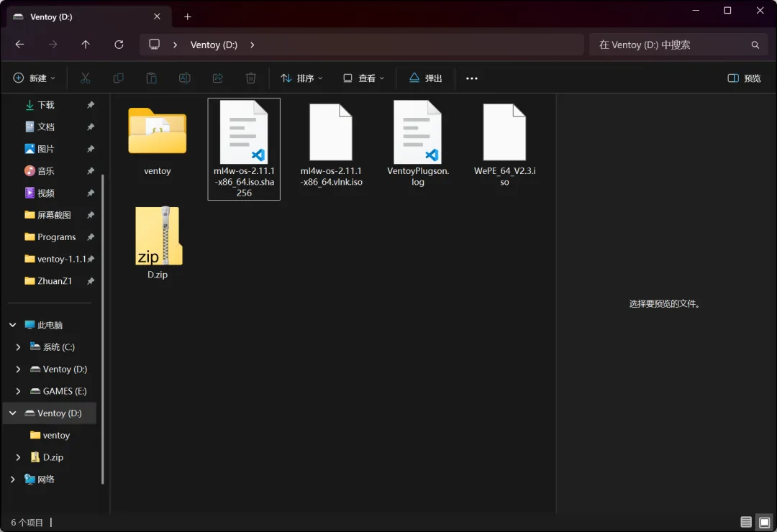Close the Ventoy (D:) tab
Screen dimensions: 777x532
(x=157, y=17)
